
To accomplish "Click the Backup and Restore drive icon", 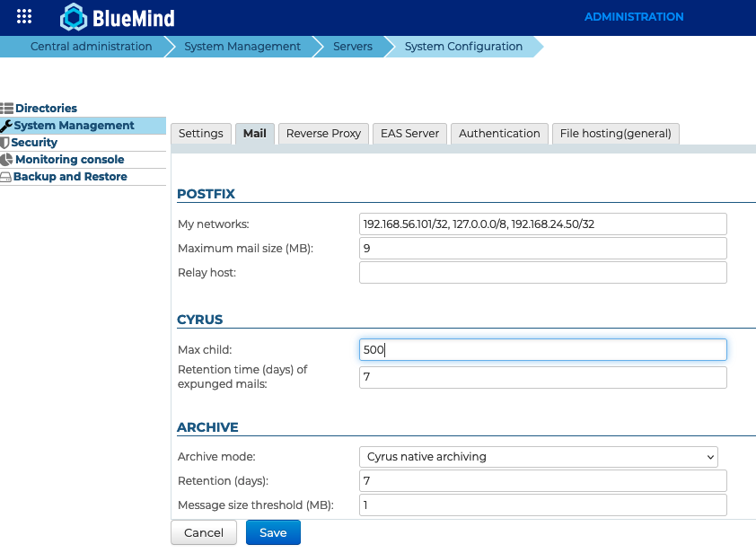I will [x=5, y=177].
